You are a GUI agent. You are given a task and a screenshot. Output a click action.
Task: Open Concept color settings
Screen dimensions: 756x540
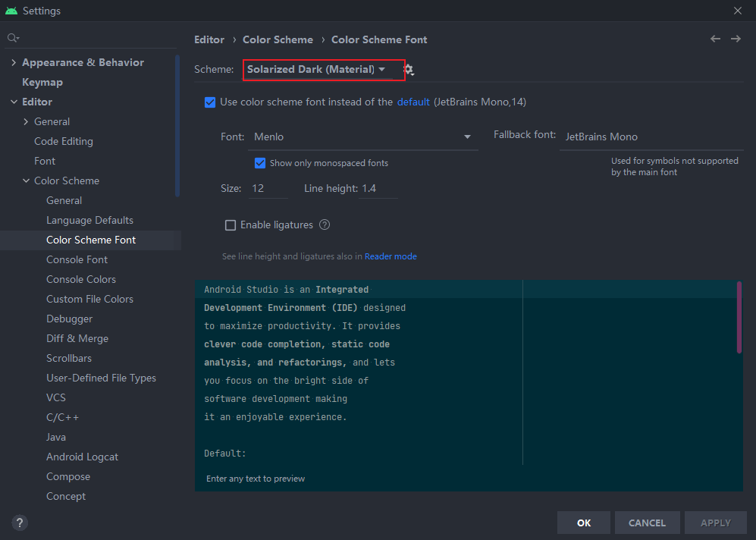pyautogui.click(x=66, y=497)
